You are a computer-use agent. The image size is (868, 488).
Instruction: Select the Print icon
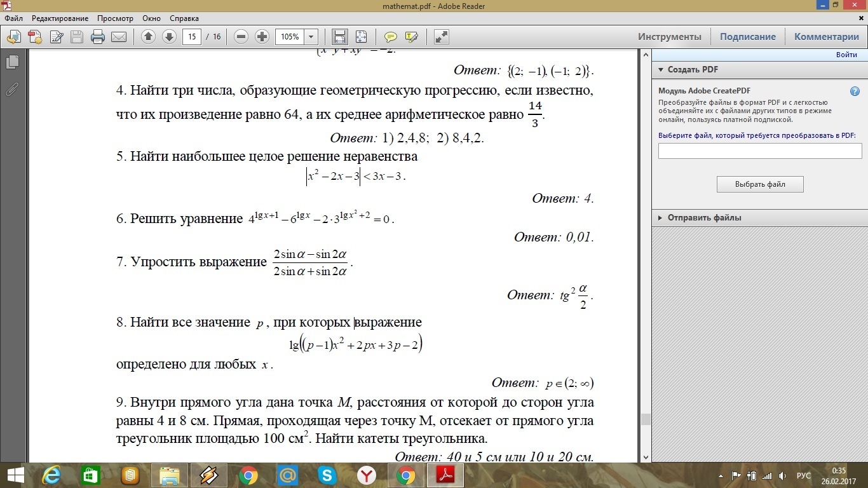coord(97,36)
